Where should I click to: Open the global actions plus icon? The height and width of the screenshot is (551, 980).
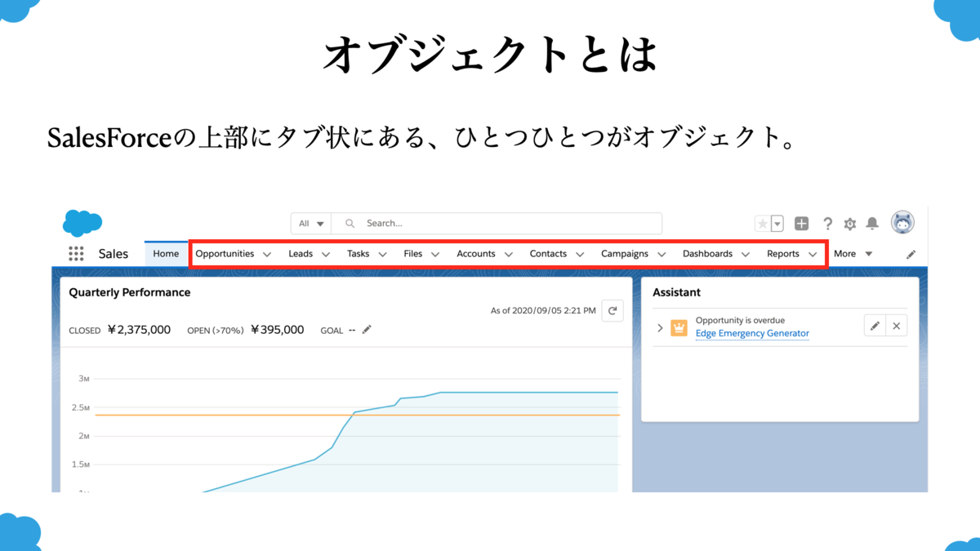coord(802,223)
